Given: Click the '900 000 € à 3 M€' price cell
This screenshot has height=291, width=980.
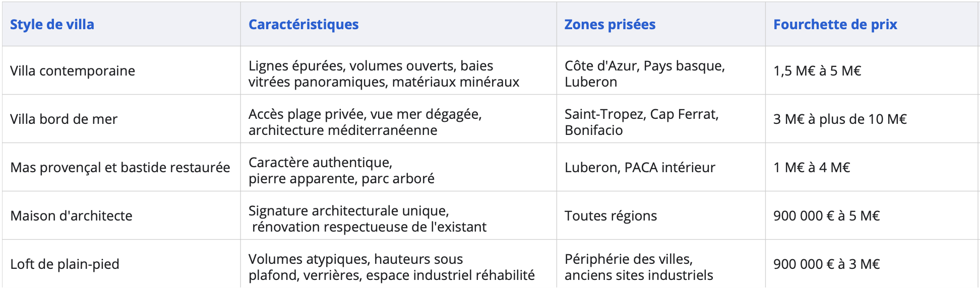Looking at the screenshot, I should 872,264.
